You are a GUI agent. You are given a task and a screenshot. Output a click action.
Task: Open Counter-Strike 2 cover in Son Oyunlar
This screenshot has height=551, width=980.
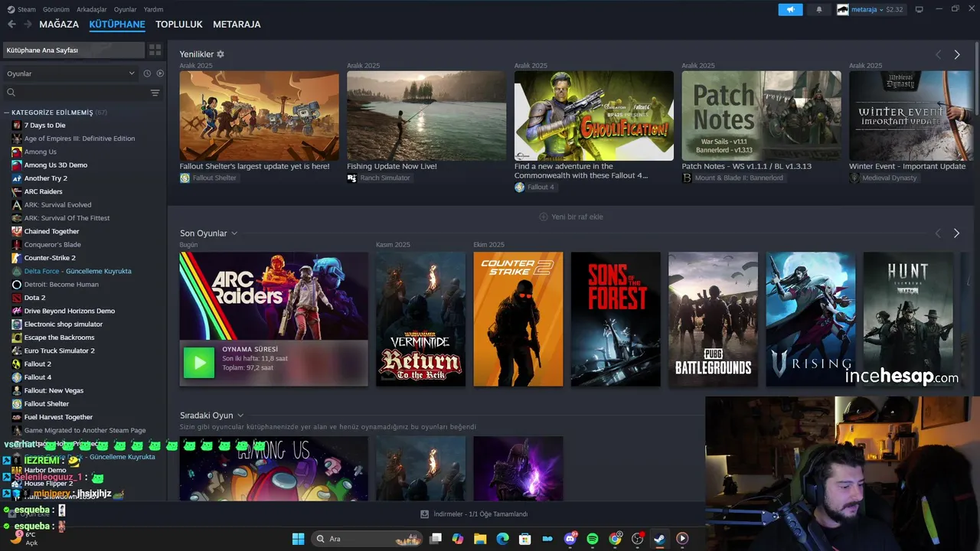(518, 319)
